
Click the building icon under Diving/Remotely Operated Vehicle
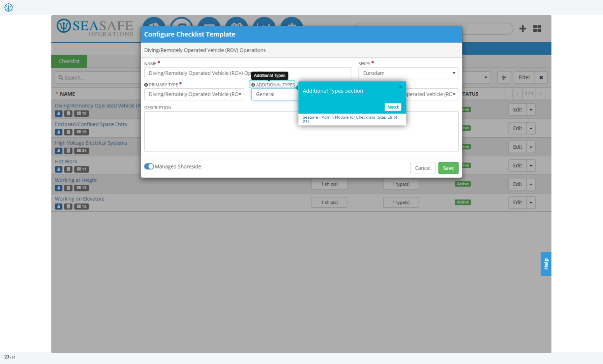(x=68, y=114)
